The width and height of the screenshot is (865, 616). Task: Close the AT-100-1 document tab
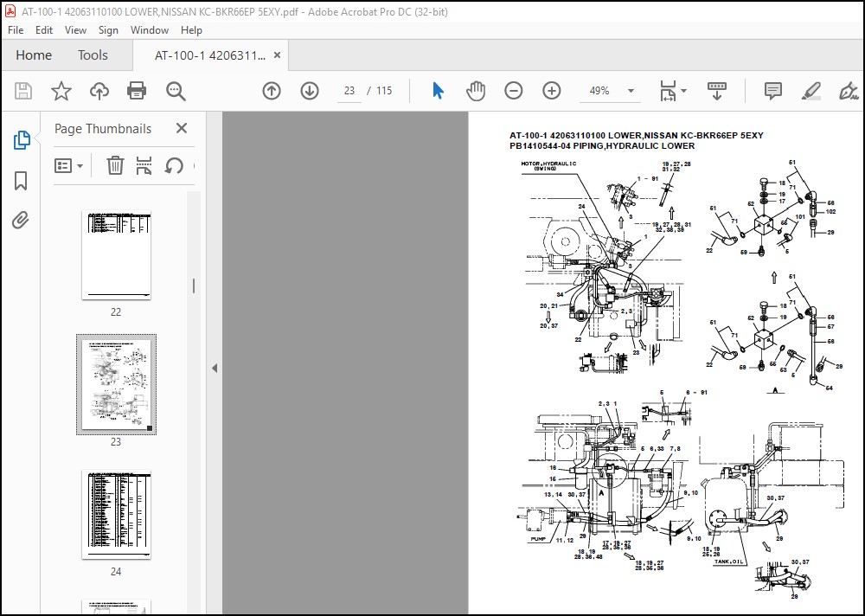pyautogui.click(x=277, y=55)
